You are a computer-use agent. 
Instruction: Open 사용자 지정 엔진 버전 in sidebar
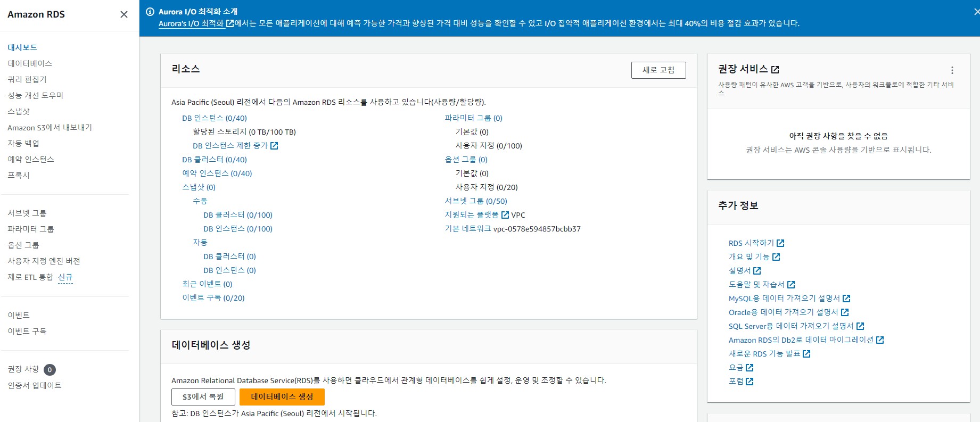(44, 261)
